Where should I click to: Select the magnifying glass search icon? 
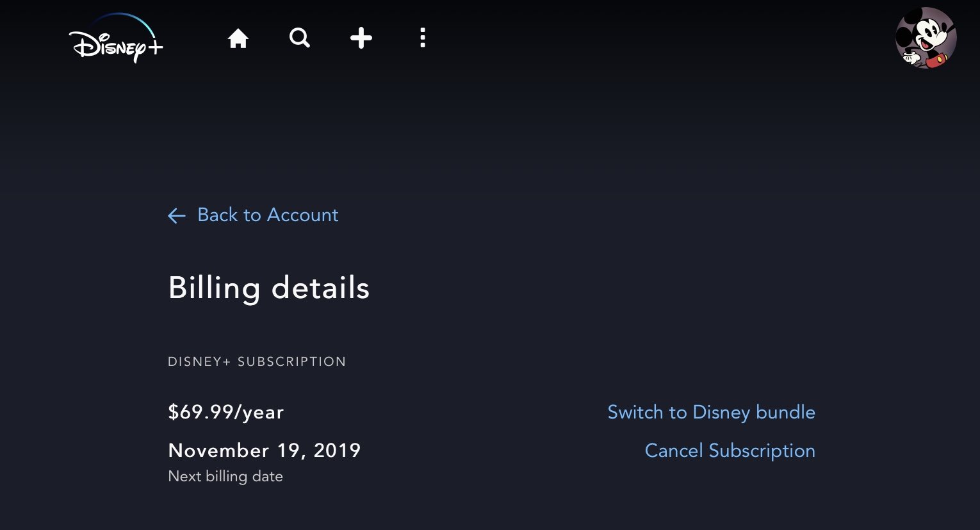click(x=299, y=38)
